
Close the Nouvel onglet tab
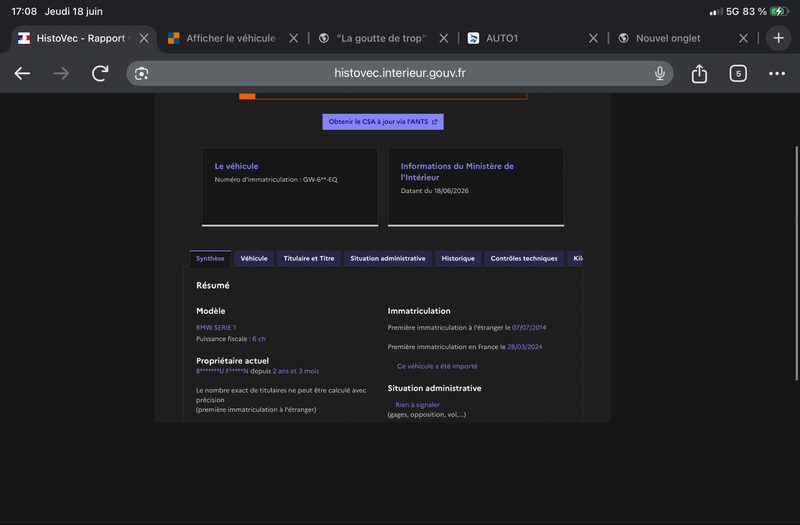[x=743, y=38]
